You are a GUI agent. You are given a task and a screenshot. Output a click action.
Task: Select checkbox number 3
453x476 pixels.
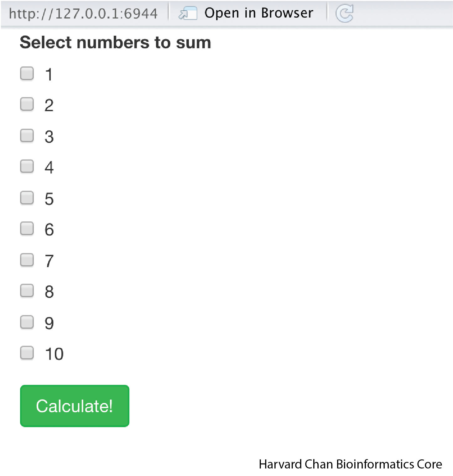coord(27,136)
